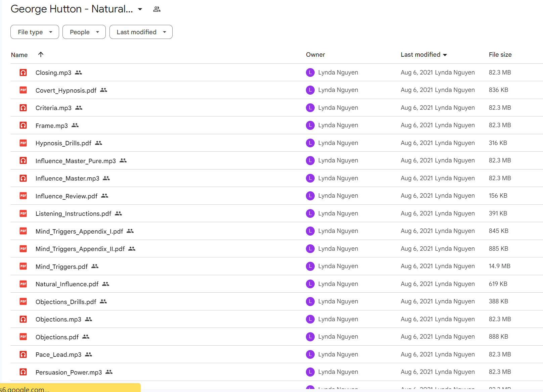Open the People filter dropdown

[84, 32]
